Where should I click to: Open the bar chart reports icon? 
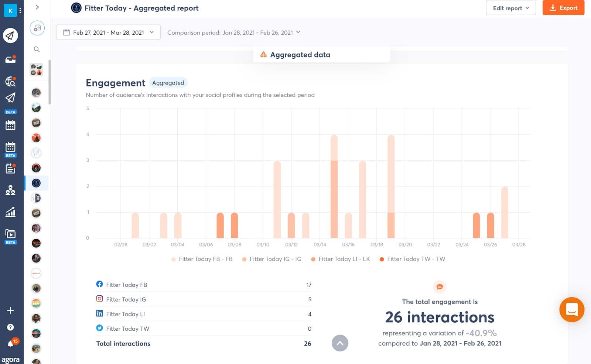tap(10, 212)
